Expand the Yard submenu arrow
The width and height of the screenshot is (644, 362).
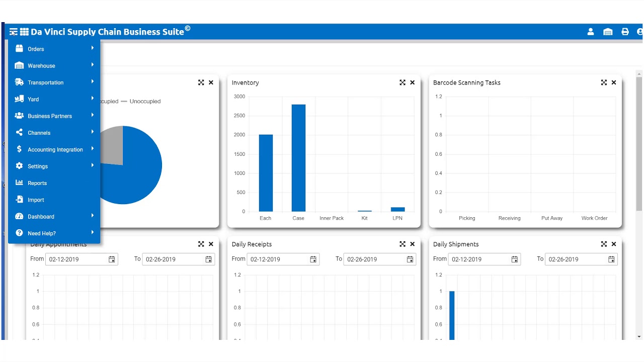coord(93,98)
